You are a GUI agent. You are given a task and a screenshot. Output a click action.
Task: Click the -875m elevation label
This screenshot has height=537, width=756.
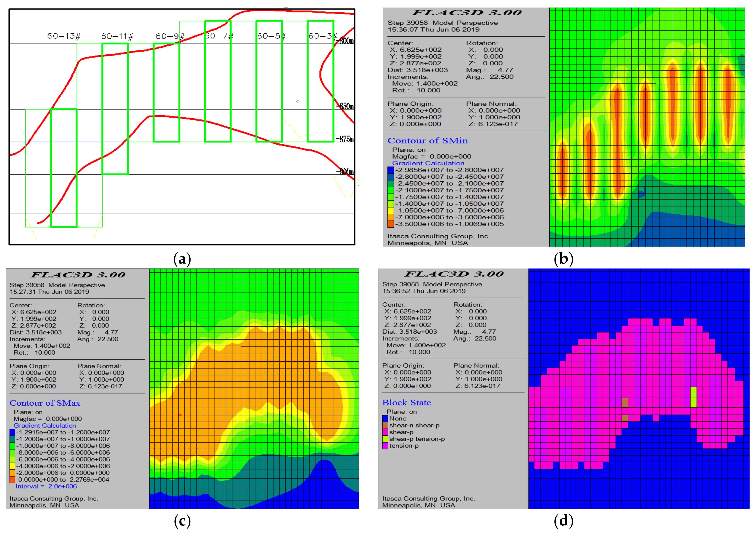345,139
